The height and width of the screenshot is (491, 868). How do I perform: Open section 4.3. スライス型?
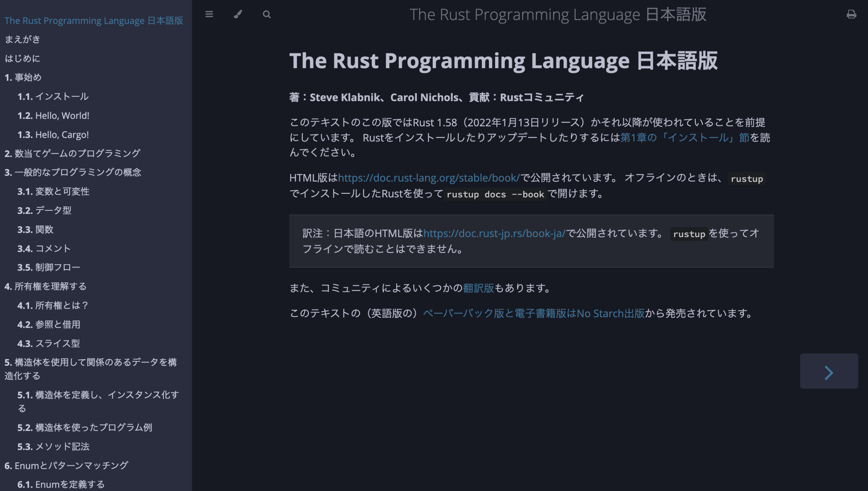(x=48, y=343)
